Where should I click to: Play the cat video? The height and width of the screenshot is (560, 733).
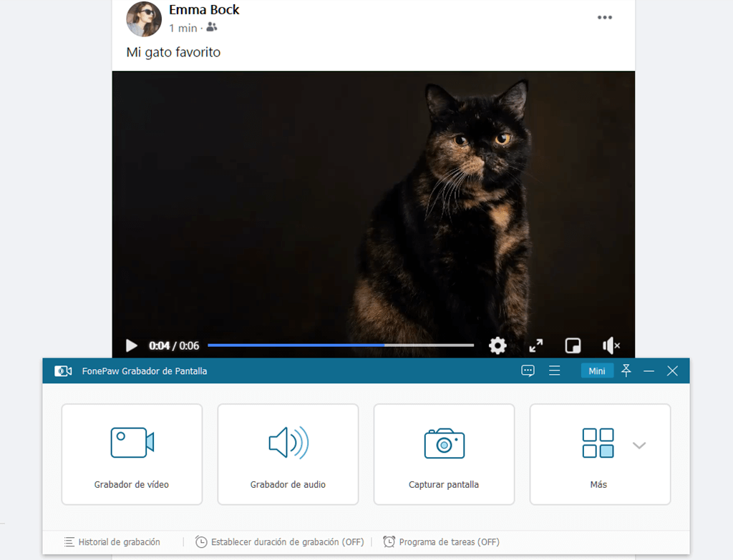pos(132,345)
